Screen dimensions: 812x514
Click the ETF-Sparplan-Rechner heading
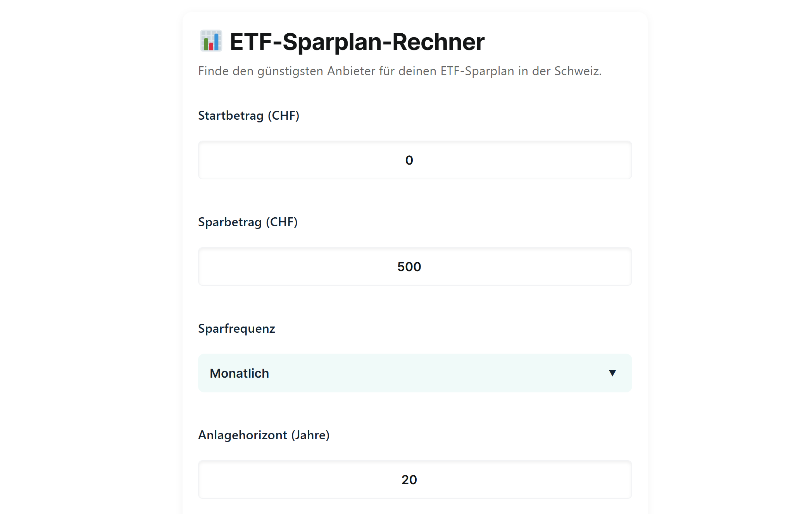pyautogui.click(x=357, y=42)
